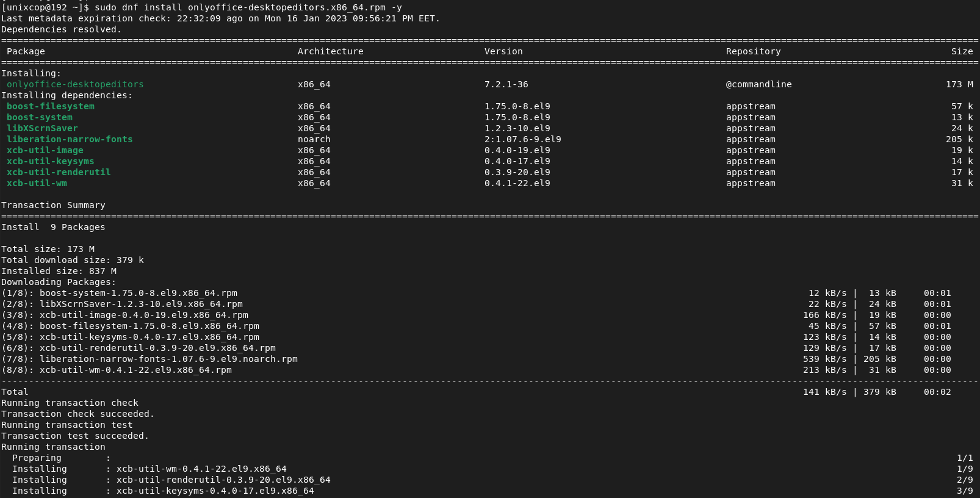The image size is (980, 498).
Task: Click the green xcb-util-wm dependency name
Action: coord(37,183)
